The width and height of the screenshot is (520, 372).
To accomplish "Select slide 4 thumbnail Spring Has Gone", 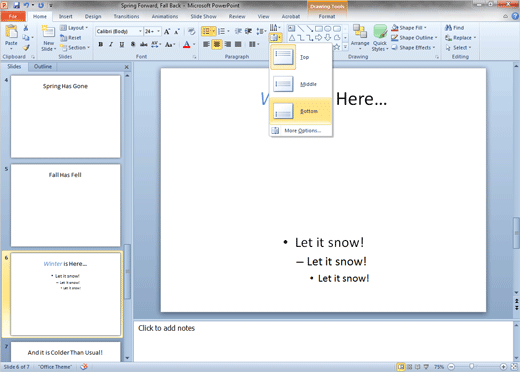I will [65, 116].
